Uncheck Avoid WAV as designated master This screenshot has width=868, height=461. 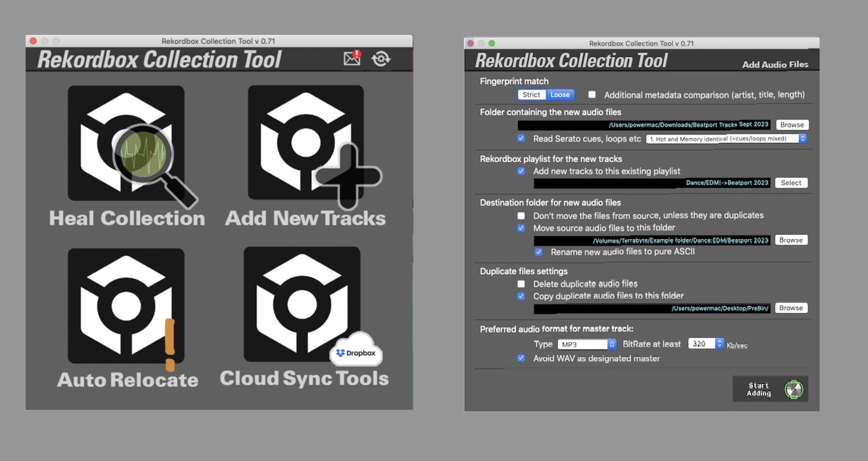[x=521, y=359]
